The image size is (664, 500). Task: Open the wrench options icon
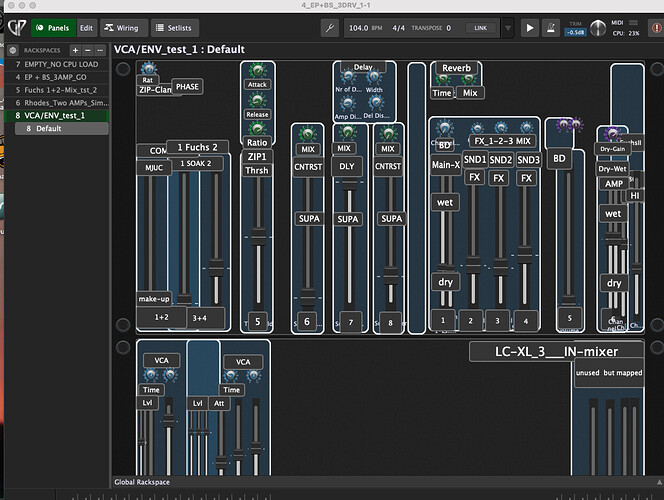pos(330,28)
